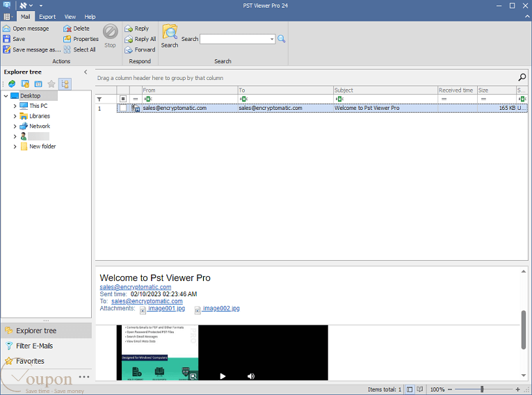The width and height of the screenshot is (532, 395).
Task: Click the Save floppy disk icon
Action: click(x=6, y=39)
